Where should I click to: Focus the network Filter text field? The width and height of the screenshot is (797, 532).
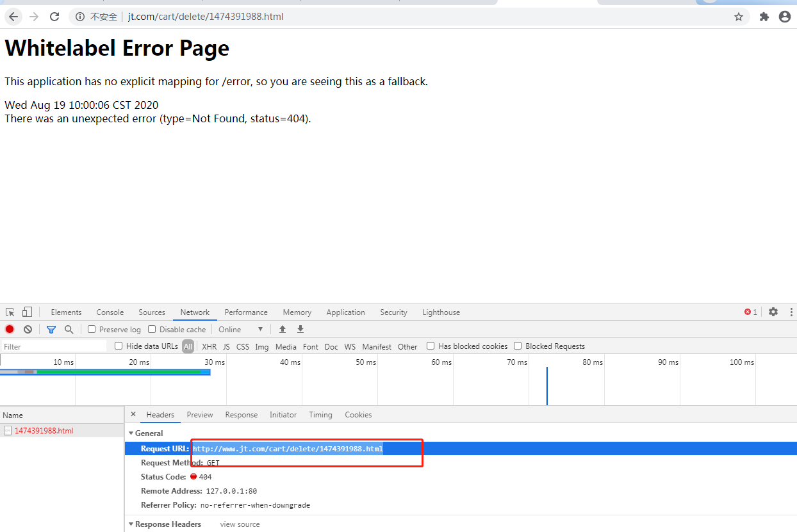tap(54, 346)
